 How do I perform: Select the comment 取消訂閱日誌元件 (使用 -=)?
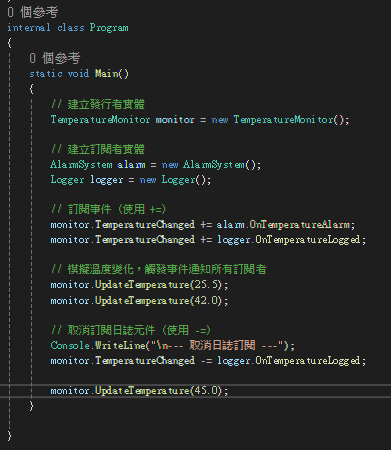[131, 330]
